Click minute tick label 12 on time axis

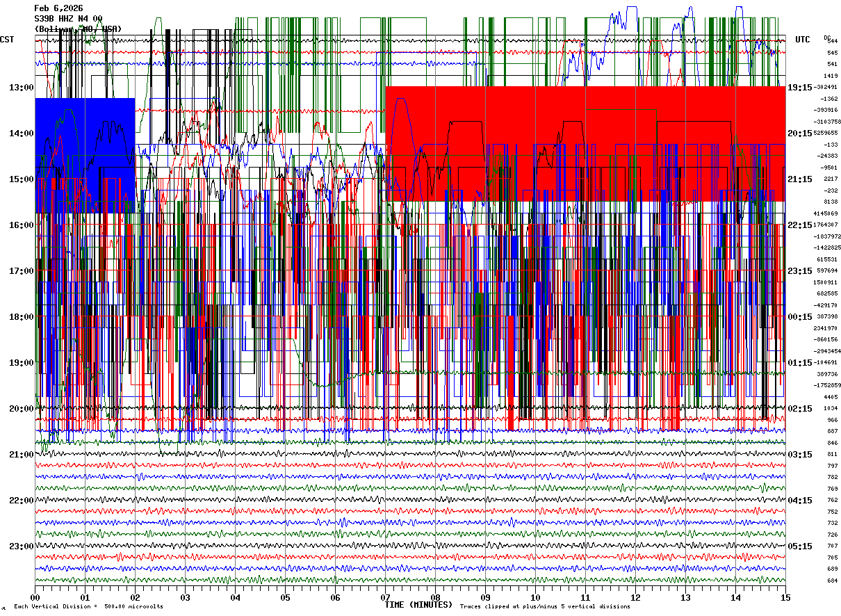(635, 597)
